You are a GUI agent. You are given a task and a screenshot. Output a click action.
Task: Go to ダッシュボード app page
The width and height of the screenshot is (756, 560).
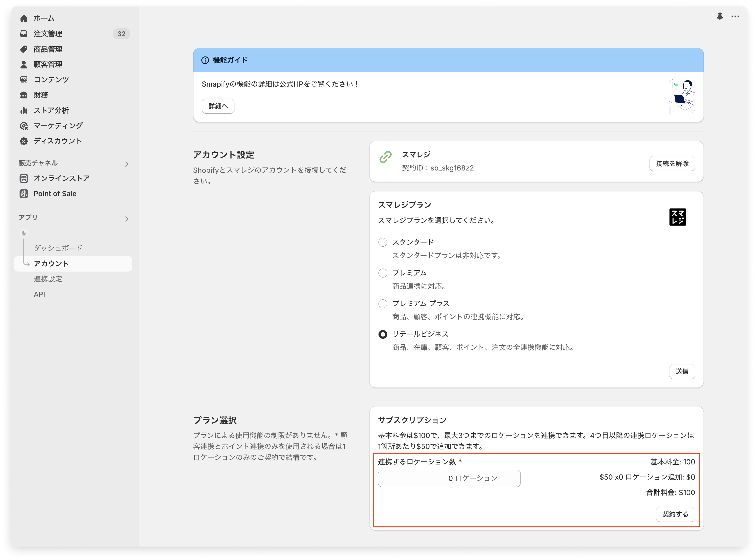point(58,248)
